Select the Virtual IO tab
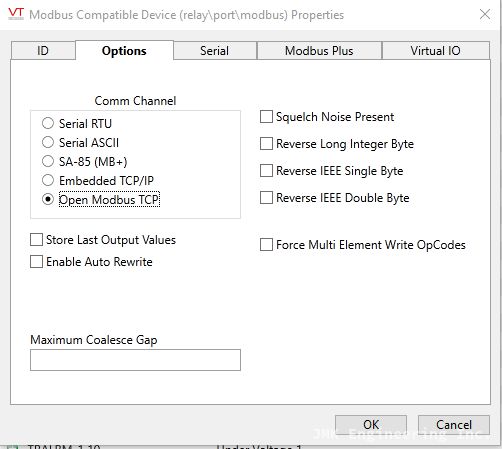This screenshot has width=502, height=449. pyautogui.click(x=435, y=51)
